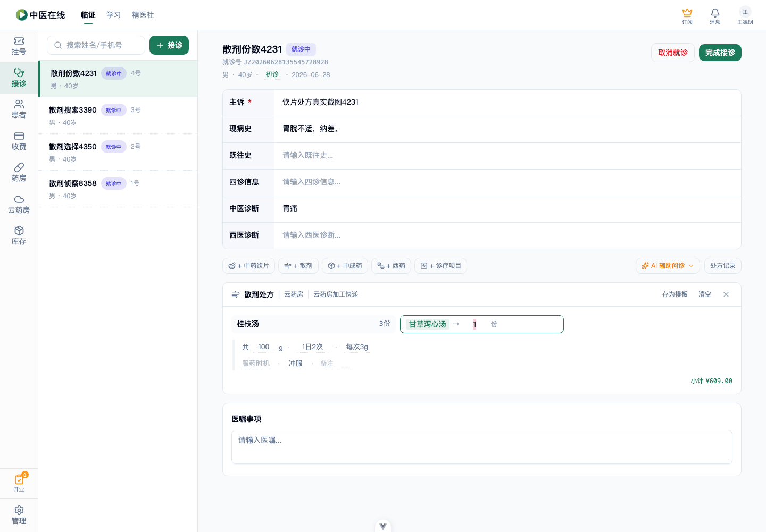This screenshot has width=766, height=532.
Task: Open the 冲服 usage selector
Action: (x=296, y=364)
